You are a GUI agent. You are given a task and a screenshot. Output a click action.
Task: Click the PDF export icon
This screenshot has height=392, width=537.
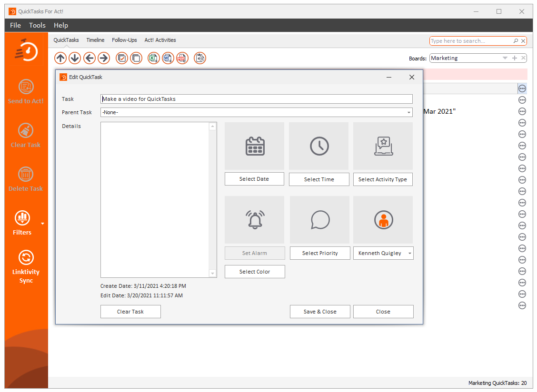coord(182,58)
